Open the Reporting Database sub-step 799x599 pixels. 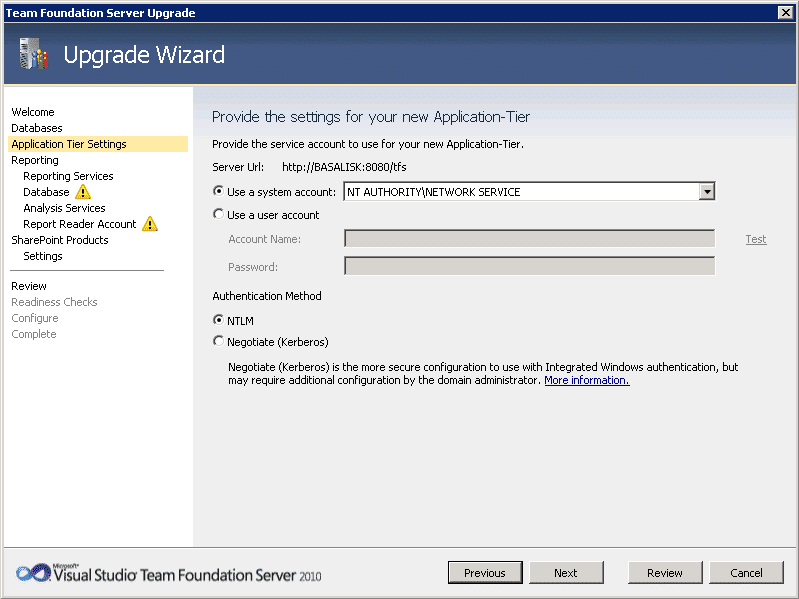click(46, 192)
